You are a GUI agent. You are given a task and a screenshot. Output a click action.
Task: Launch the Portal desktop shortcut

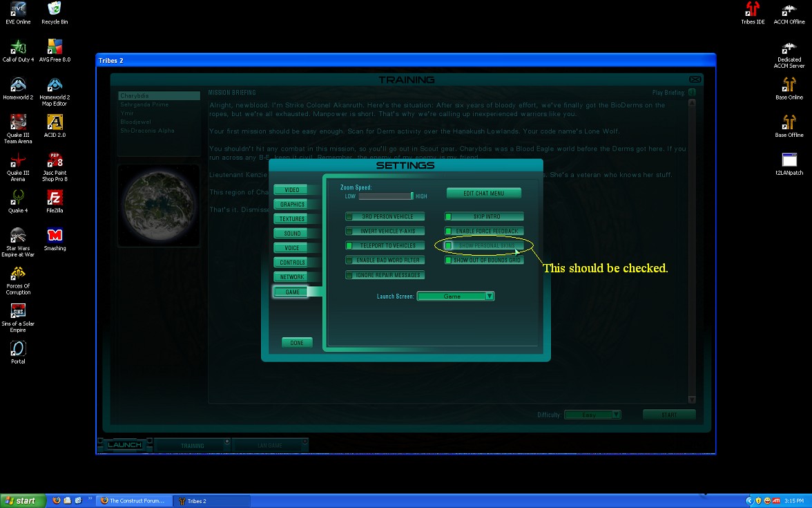point(18,352)
